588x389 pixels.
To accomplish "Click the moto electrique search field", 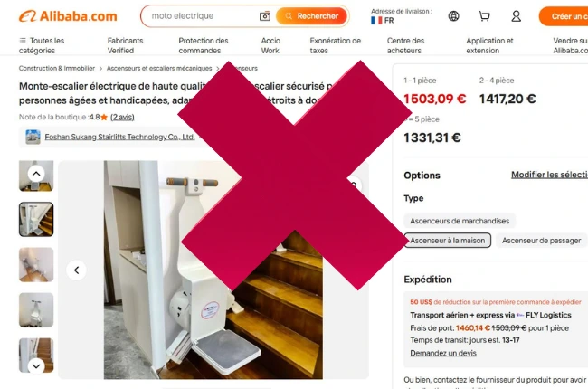I will pos(203,16).
